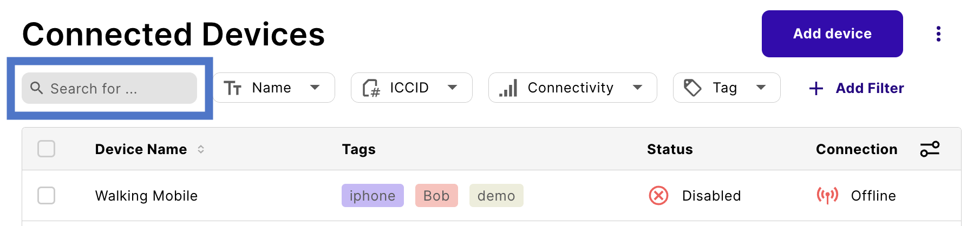This screenshot has height=226, width=980.
Task: Click the Connectivity signal bars icon
Action: (x=508, y=88)
